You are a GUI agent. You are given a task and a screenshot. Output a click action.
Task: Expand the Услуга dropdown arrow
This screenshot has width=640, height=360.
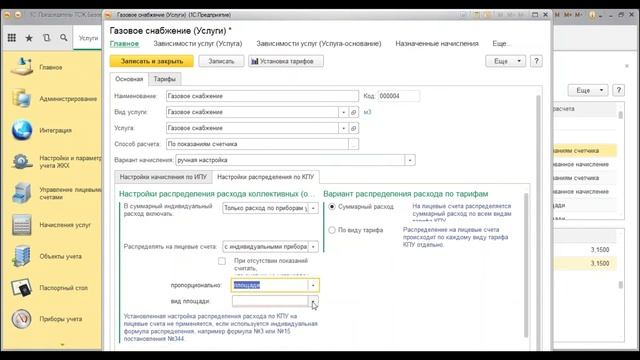click(x=344, y=128)
